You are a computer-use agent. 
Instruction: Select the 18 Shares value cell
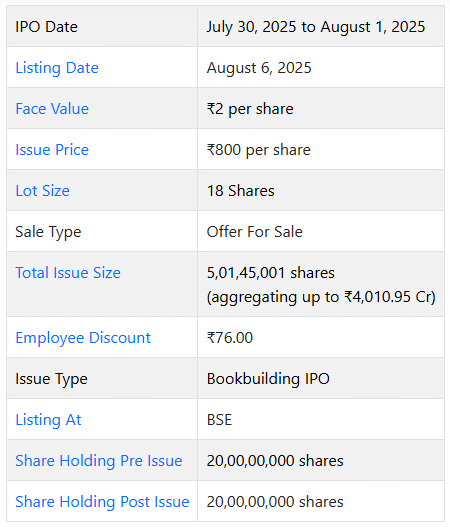(321, 191)
